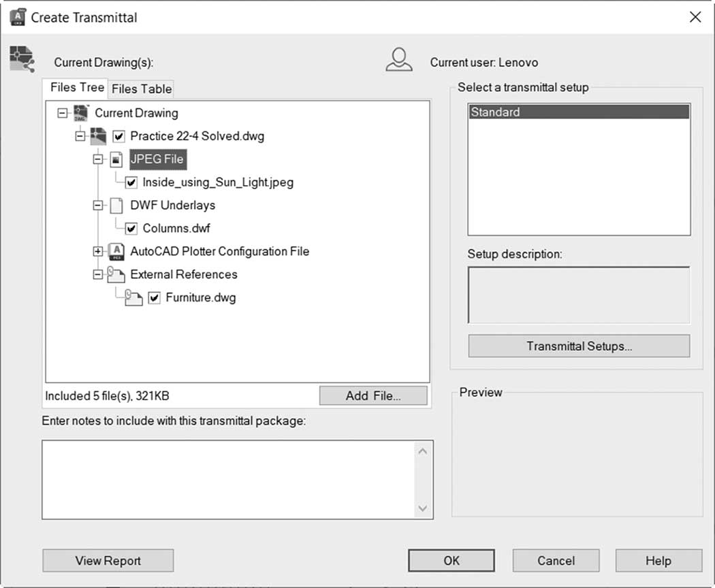
Task: Switch to the Files Tree tab
Action: (x=77, y=87)
